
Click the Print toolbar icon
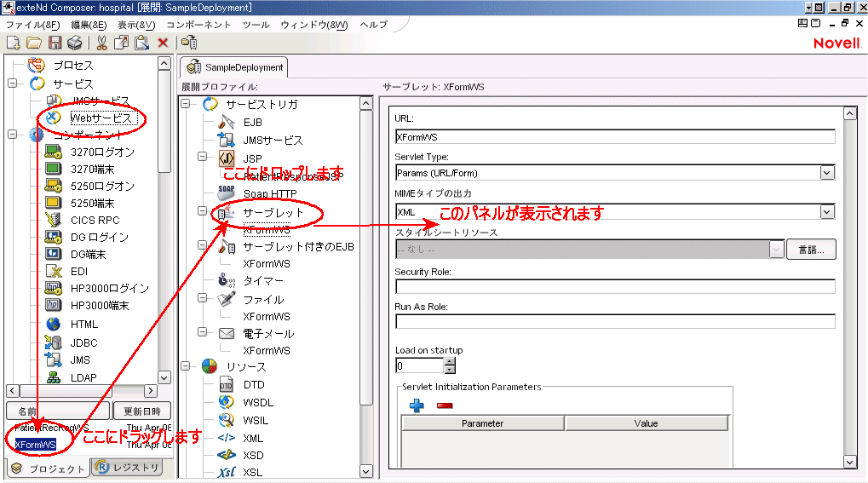pyautogui.click(x=75, y=43)
